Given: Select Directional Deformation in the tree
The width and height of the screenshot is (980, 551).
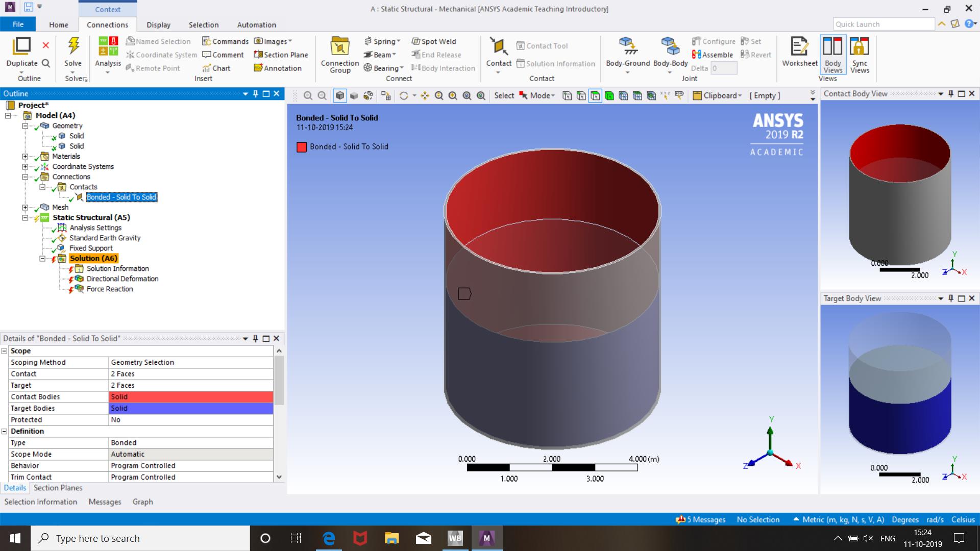Looking at the screenshot, I should (x=122, y=279).
